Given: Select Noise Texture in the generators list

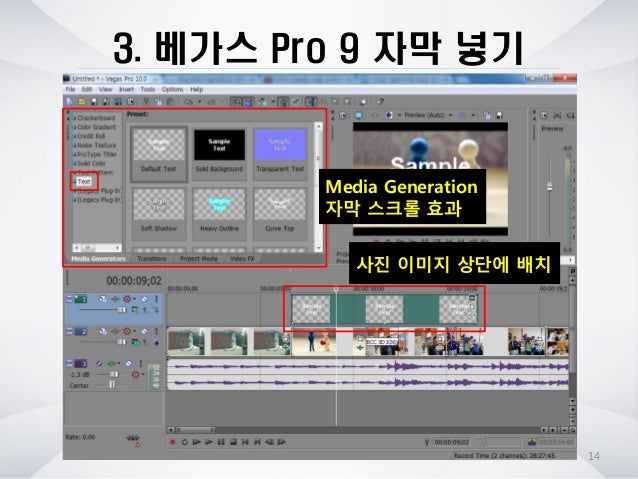Looking at the screenshot, I should tap(96, 145).
